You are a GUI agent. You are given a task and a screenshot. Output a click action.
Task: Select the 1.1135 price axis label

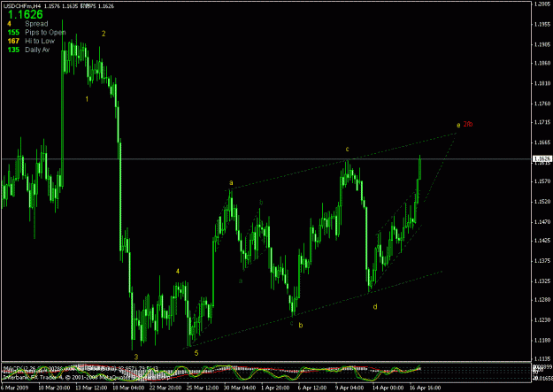[542, 359]
